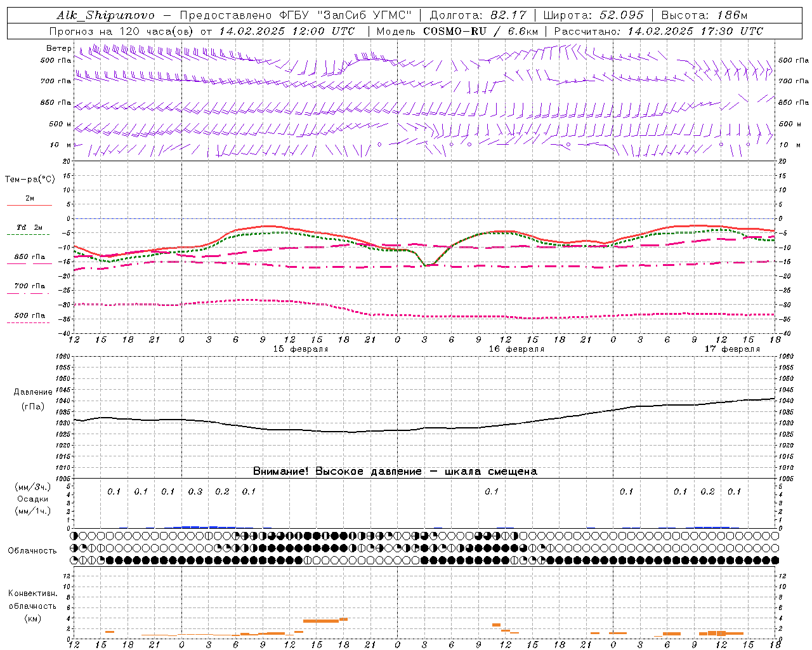Click the Конвективн. convective cloud label
Viewport: 812px width, 650px height.
pyautogui.click(x=32, y=594)
